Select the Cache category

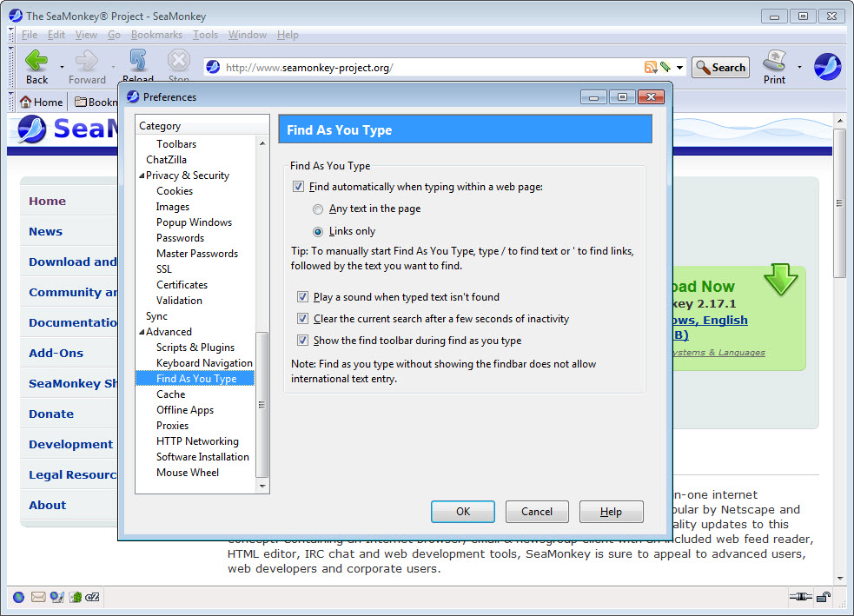(170, 394)
